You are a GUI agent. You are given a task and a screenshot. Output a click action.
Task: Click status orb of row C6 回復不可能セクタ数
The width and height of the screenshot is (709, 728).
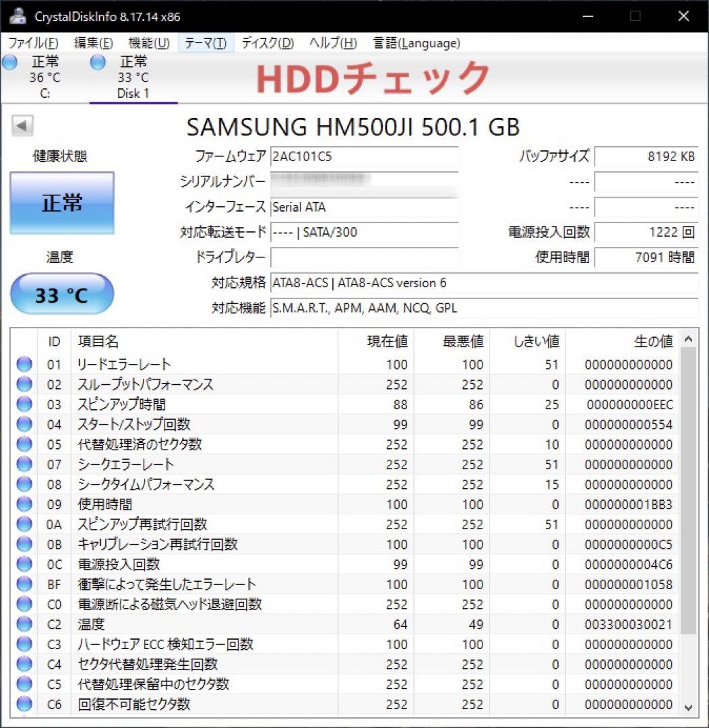click(x=24, y=704)
